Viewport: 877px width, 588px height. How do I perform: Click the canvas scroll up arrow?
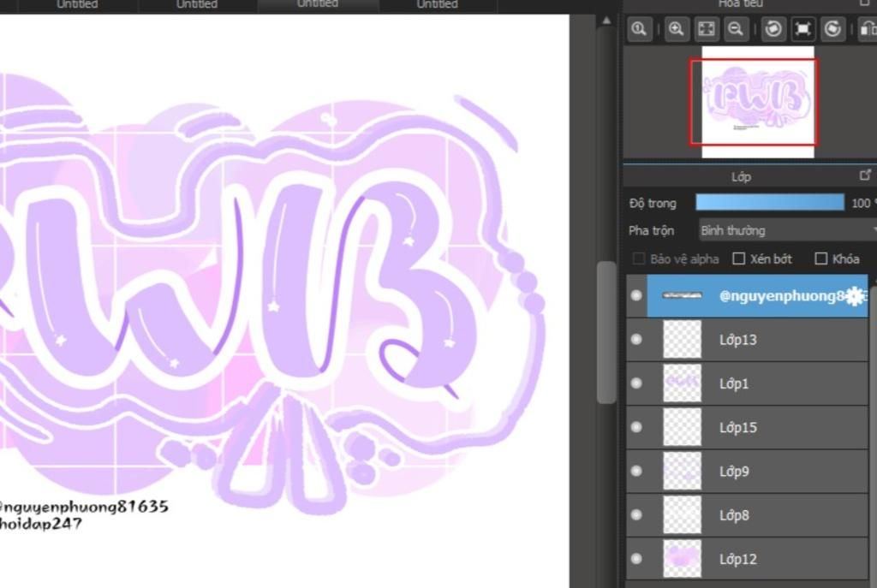click(x=606, y=21)
